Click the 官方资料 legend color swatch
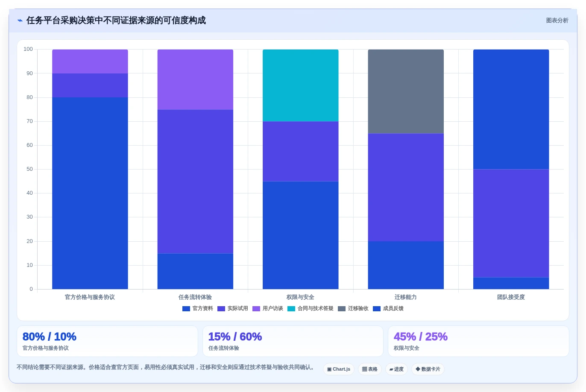Viewport: 586px width, 392px height. (x=186, y=309)
